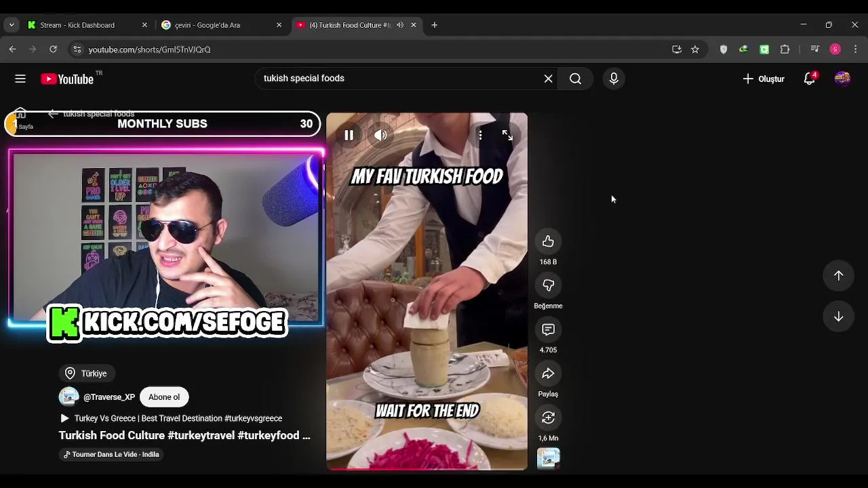View site information icon in address bar
The width and height of the screenshot is (868, 488).
[77, 49]
